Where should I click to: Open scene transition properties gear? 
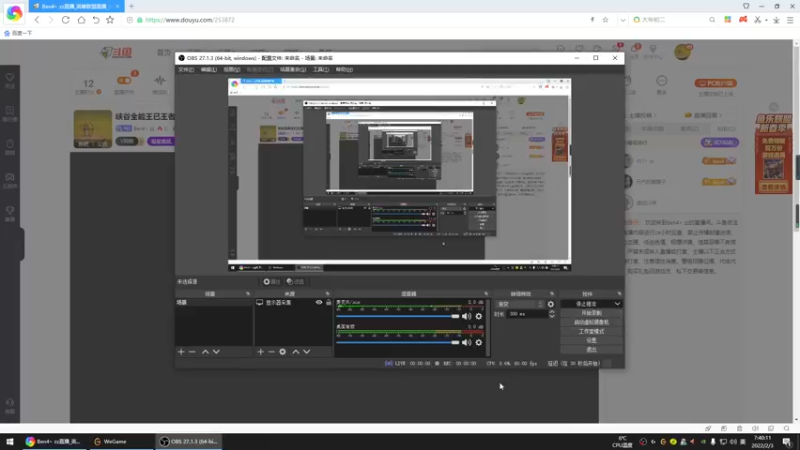[x=551, y=304]
